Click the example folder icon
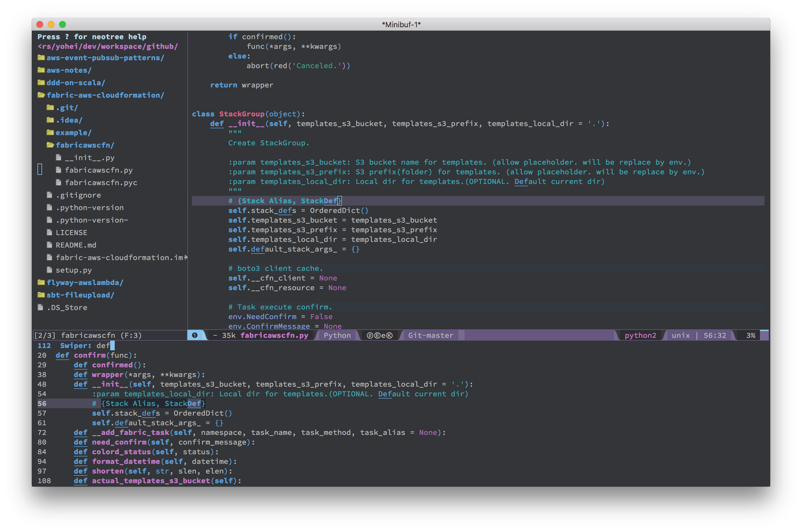802x532 pixels. coord(50,133)
